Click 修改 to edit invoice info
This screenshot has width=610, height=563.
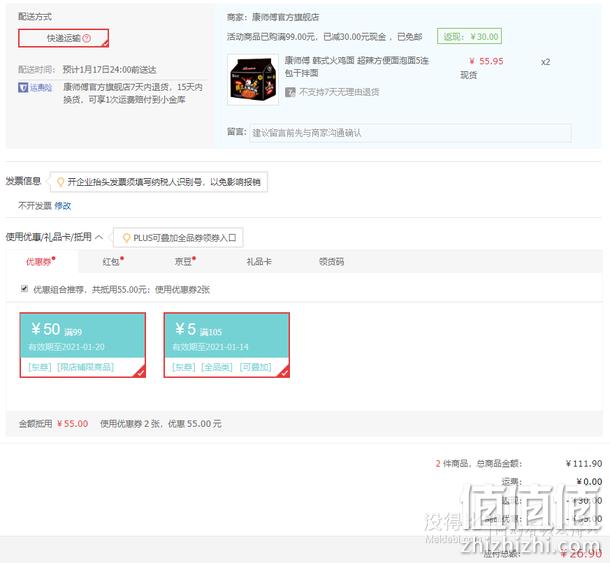pos(63,205)
